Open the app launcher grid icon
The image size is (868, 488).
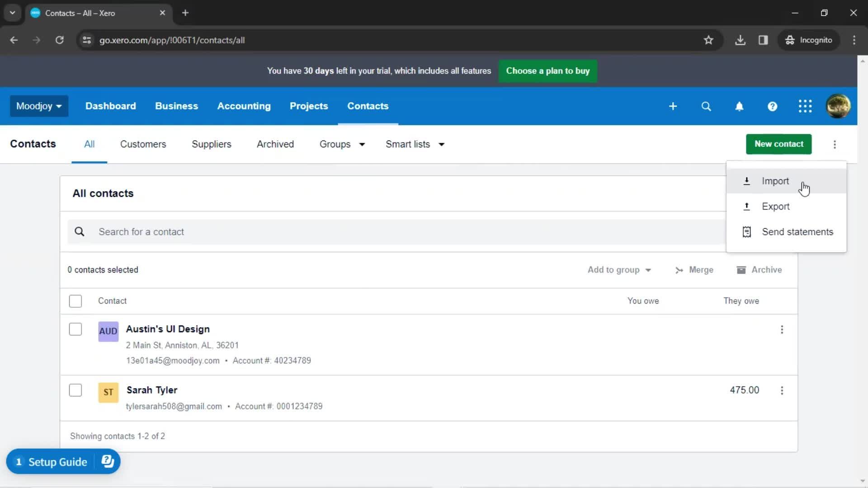tap(805, 106)
